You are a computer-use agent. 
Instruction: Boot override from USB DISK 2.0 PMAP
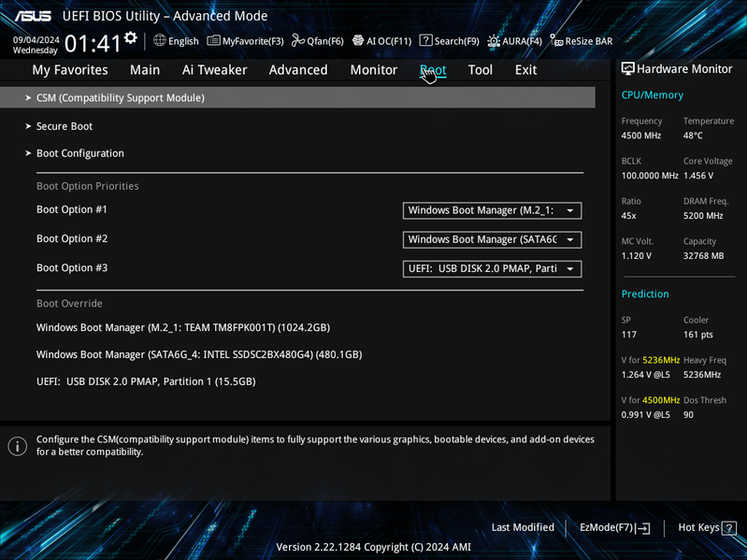[146, 381]
